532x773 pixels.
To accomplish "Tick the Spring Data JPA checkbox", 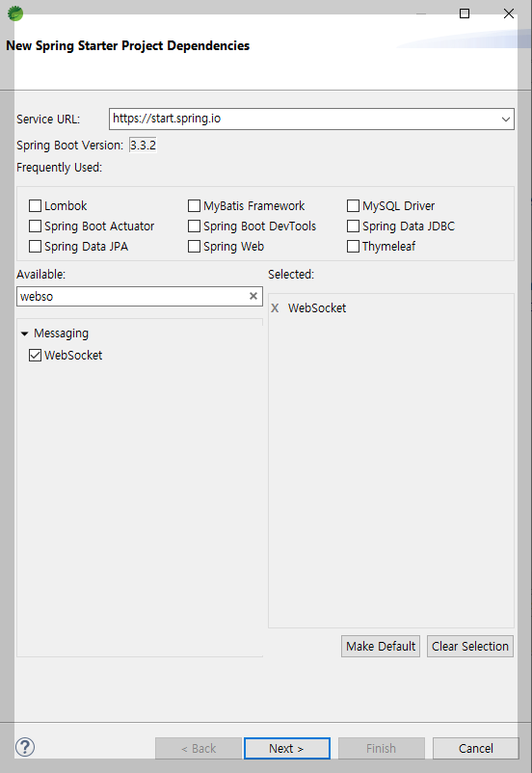I will [35, 246].
